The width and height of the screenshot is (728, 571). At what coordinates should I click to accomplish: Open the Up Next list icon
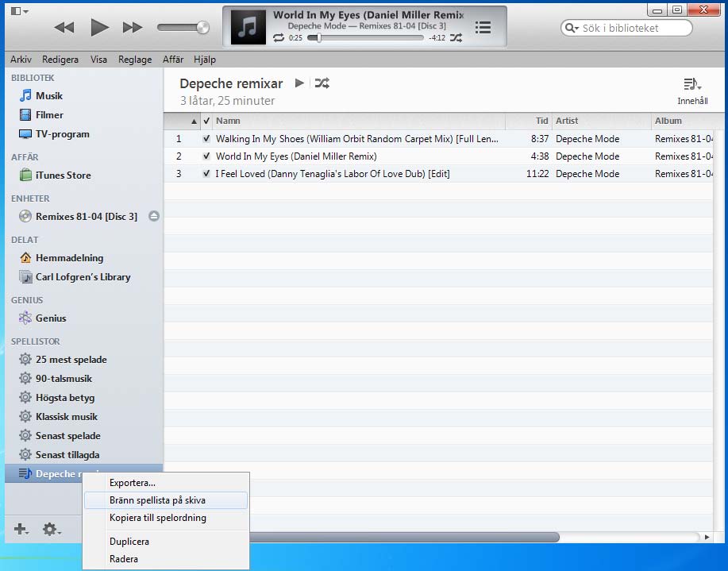coord(483,28)
